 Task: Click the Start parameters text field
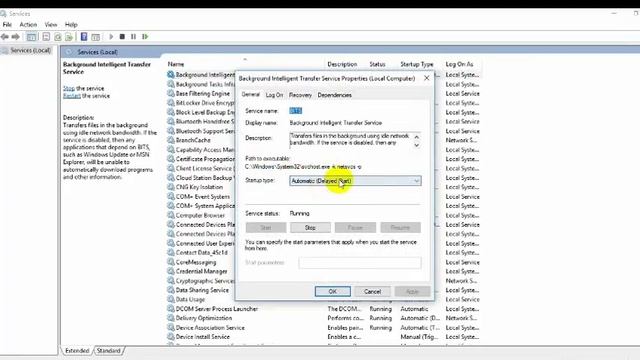click(x=360, y=263)
